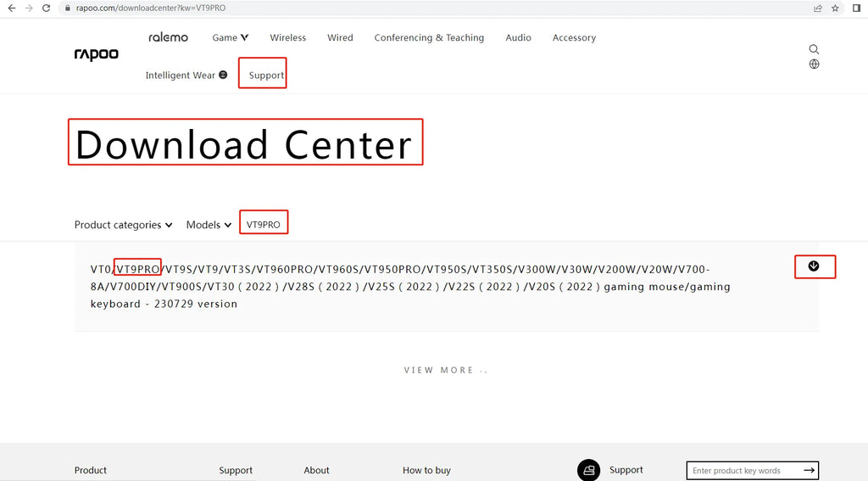Image resolution: width=868 pixels, height=481 pixels.
Task: Open Conferencing & Teaching link
Action: 429,37
